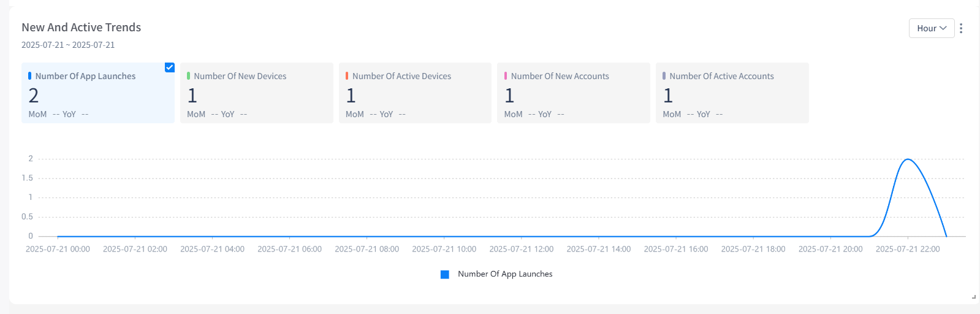Viewport: 980px width, 314px height.
Task: Click the date range under the panel title
Action: click(68, 45)
